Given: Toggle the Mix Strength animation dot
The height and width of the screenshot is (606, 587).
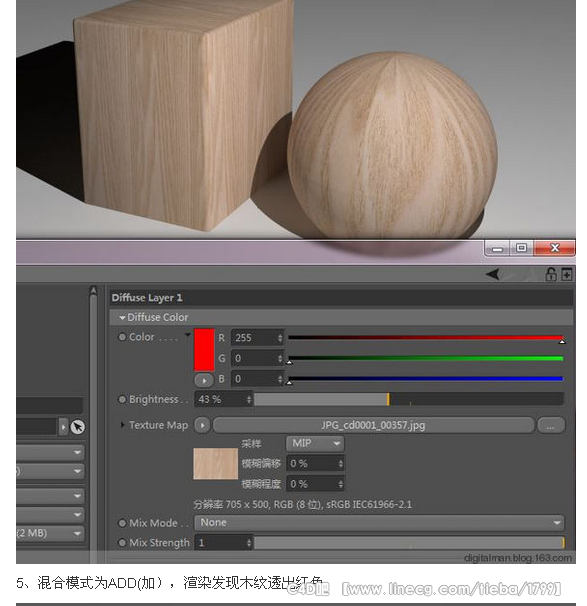Looking at the screenshot, I should click(122, 543).
